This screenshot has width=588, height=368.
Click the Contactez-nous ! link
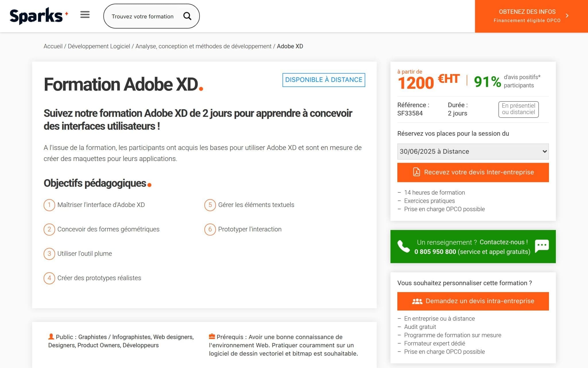click(x=504, y=242)
